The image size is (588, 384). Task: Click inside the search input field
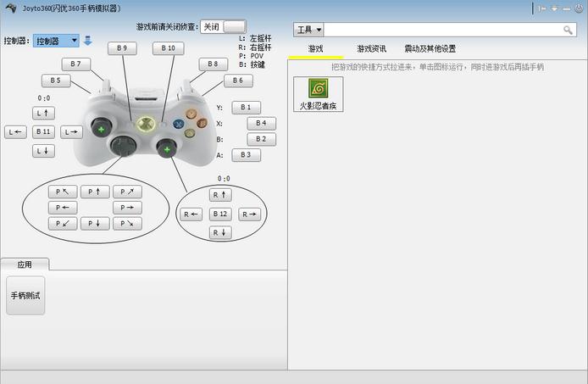[443, 30]
